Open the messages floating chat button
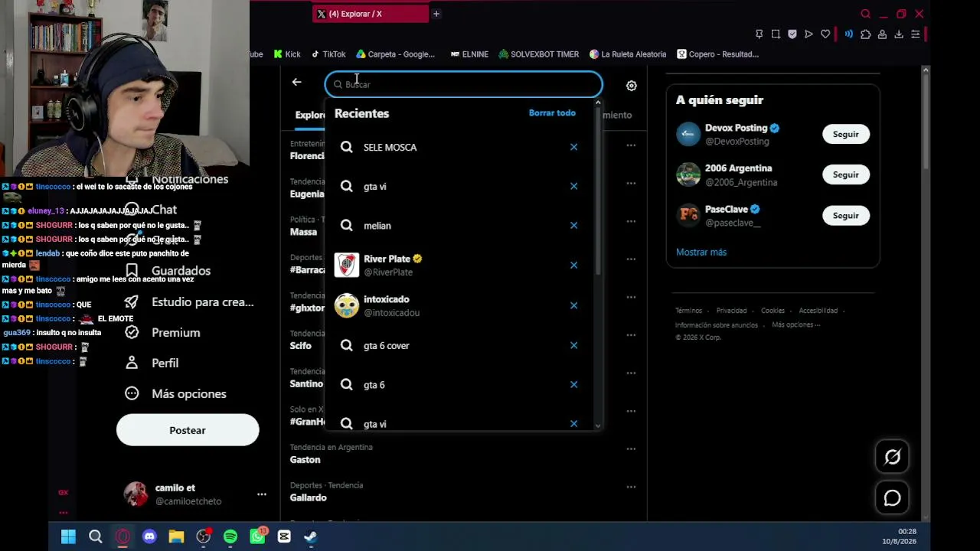 click(x=892, y=498)
